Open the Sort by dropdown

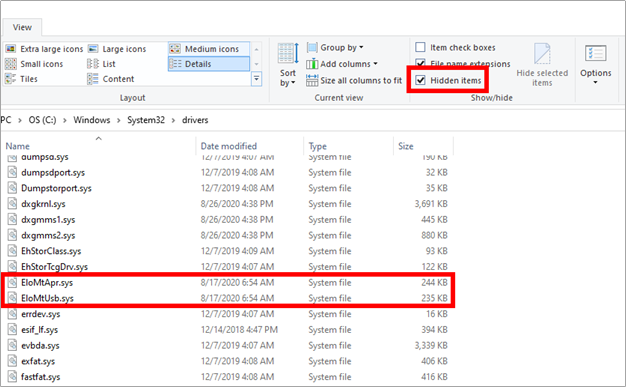[x=288, y=65]
